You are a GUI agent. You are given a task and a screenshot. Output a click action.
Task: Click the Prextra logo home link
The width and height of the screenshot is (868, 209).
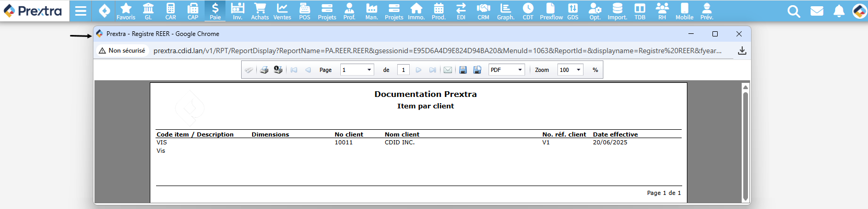pyautogui.click(x=33, y=11)
